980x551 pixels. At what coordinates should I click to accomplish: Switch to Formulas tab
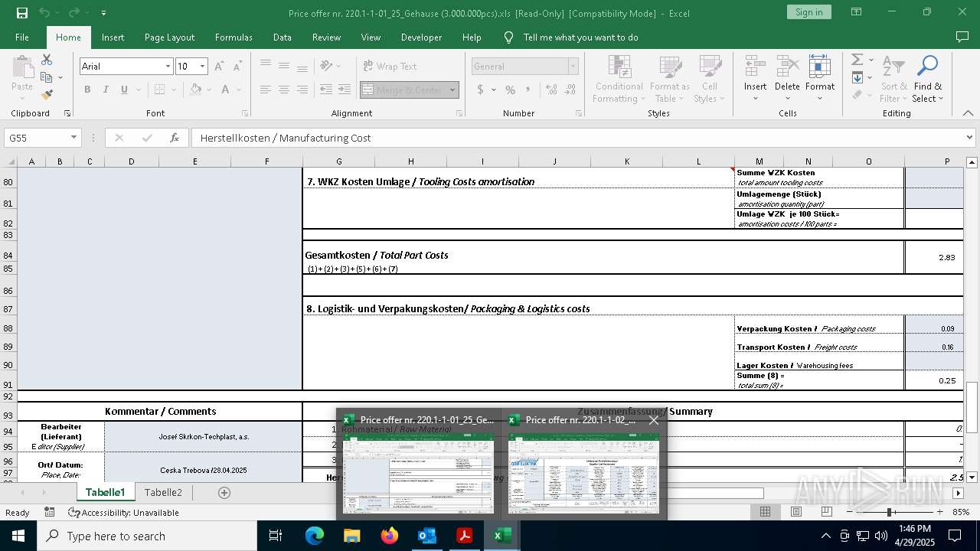tap(234, 37)
